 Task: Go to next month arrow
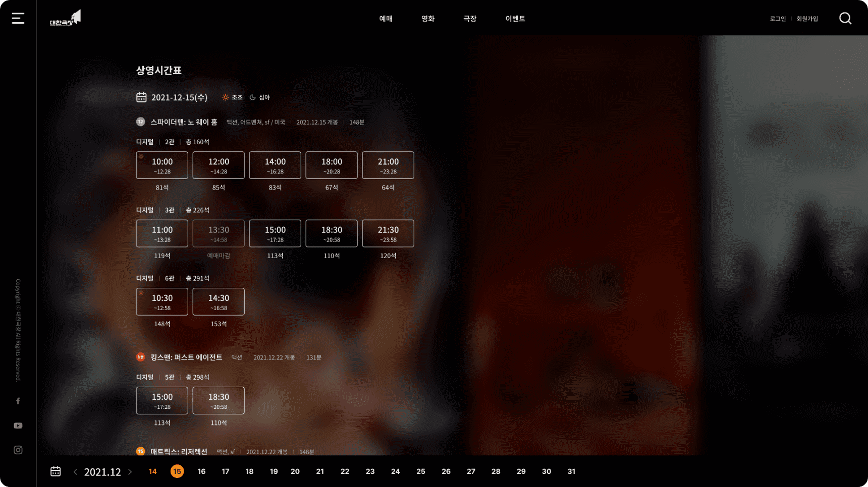[x=130, y=472]
